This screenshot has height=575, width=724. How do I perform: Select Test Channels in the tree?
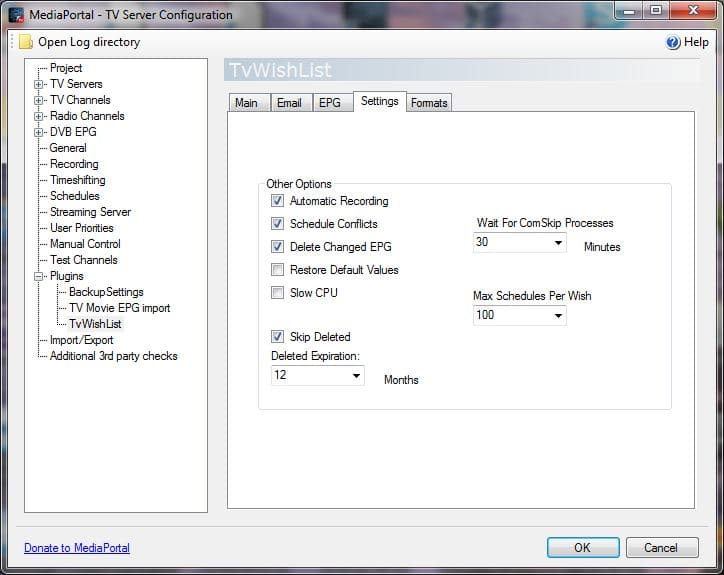coord(84,260)
